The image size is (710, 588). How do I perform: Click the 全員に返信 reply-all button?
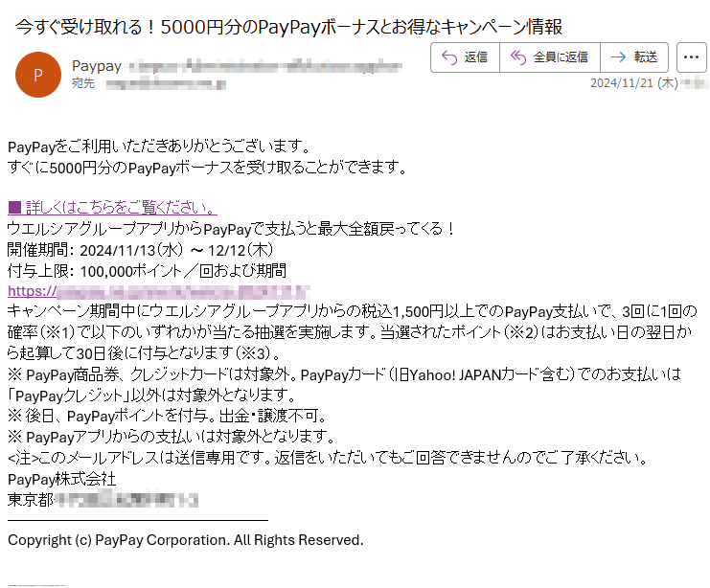[x=550, y=57]
